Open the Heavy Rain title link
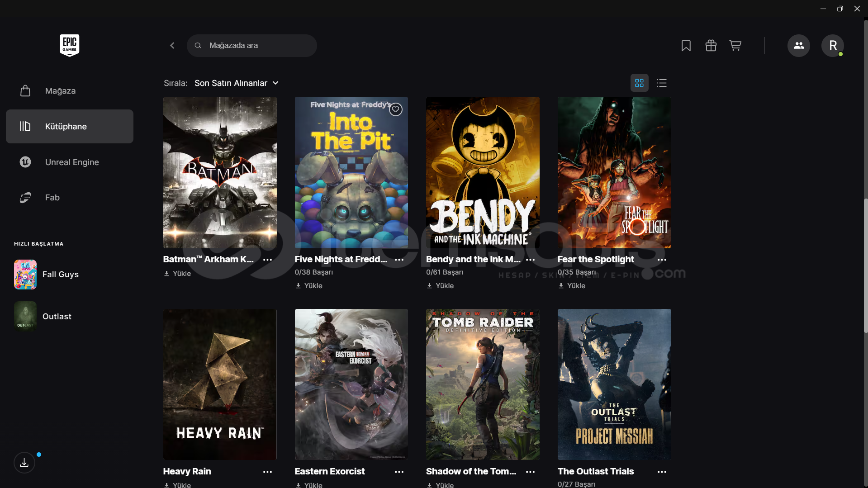Viewport: 868px width, 488px height. [x=187, y=471]
